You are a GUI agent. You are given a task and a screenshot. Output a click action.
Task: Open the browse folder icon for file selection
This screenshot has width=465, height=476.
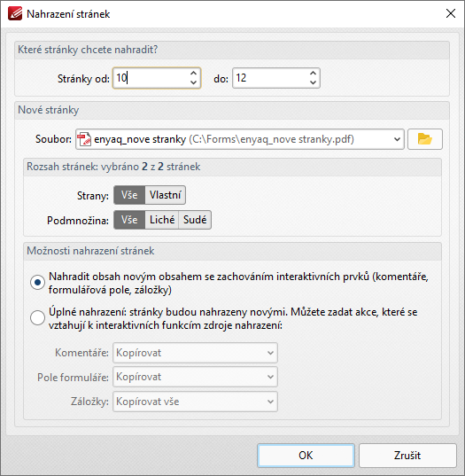point(424,139)
